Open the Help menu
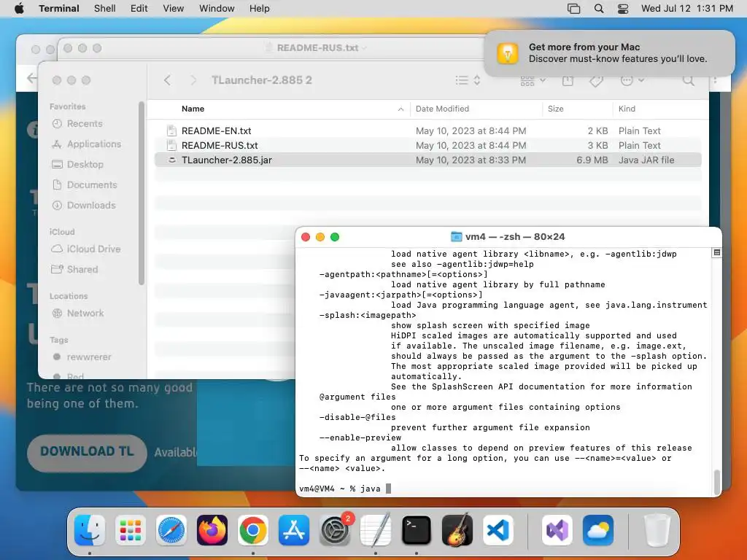747x560 pixels. point(260,8)
